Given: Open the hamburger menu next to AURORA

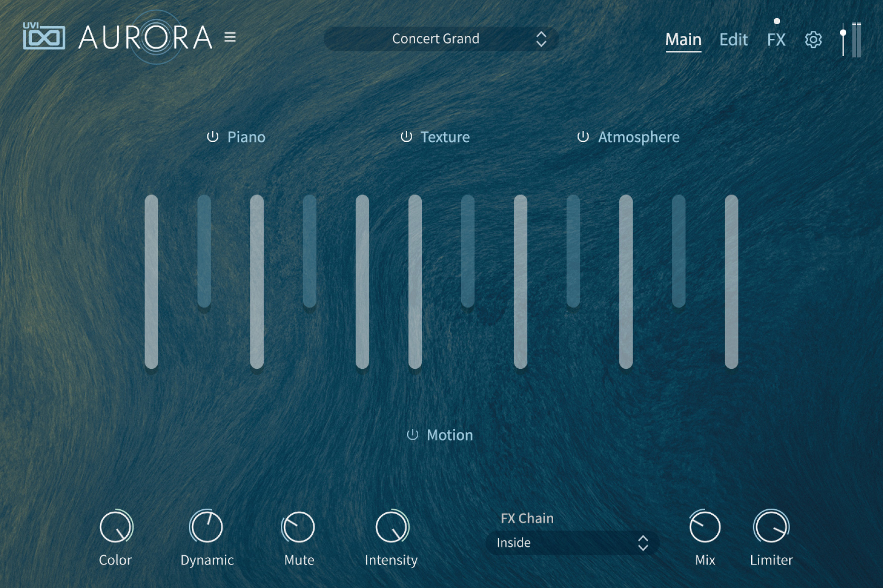Looking at the screenshot, I should pyautogui.click(x=231, y=37).
